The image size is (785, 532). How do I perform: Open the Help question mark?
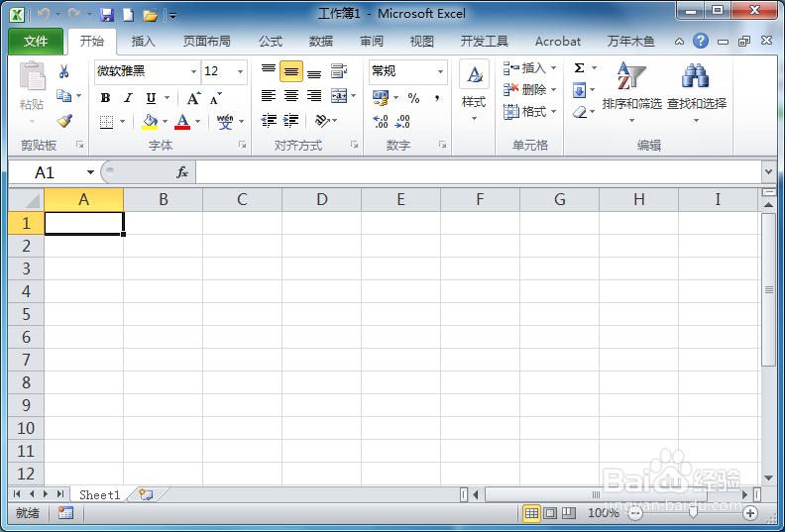701,41
